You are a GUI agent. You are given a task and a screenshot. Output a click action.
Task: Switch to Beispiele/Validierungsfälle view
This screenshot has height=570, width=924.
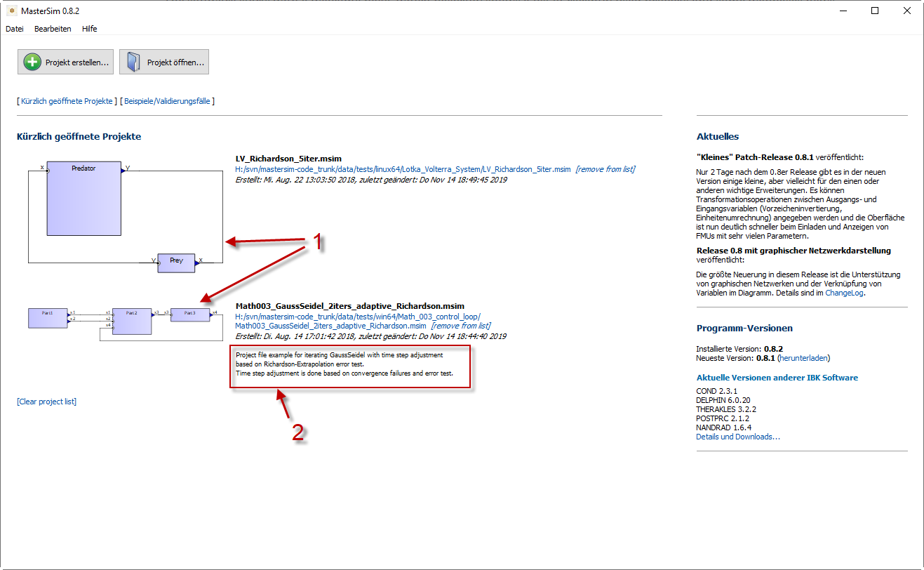(167, 101)
